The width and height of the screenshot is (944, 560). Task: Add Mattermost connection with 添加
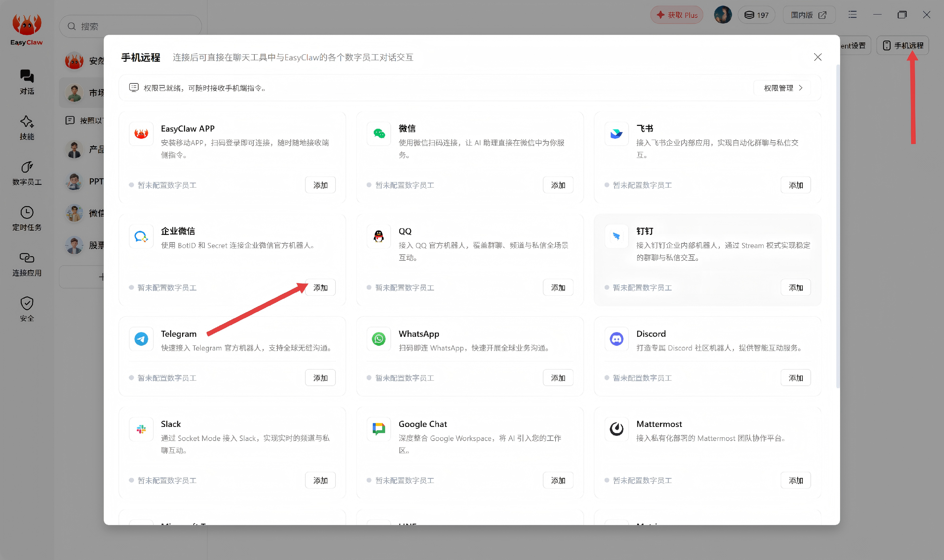[x=796, y=480]
